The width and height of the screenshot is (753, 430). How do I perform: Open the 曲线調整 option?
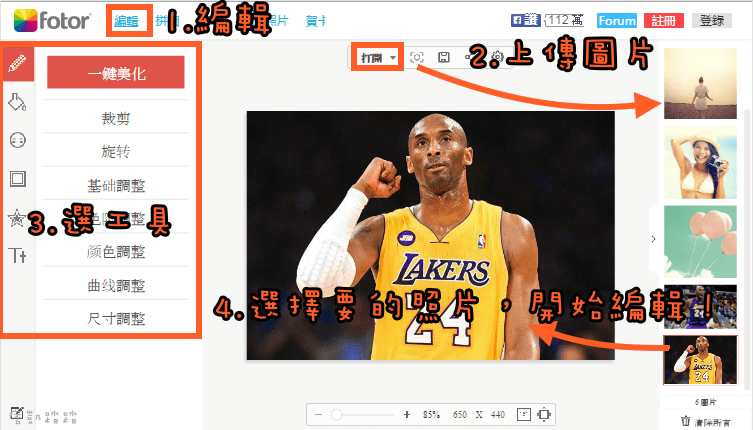[116, 285]
